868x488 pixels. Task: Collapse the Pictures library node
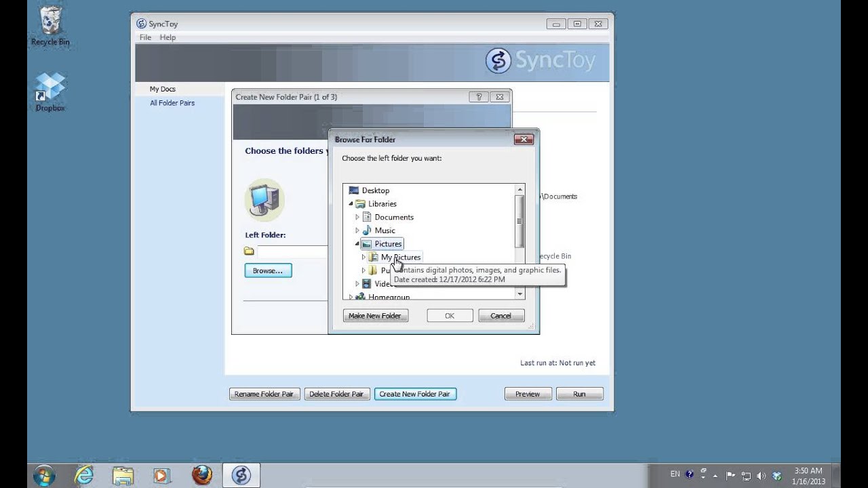[x=357, y=243]
